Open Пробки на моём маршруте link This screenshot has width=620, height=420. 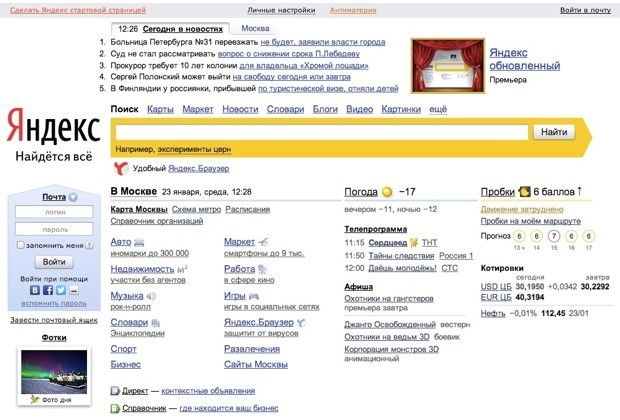[531, 221]
